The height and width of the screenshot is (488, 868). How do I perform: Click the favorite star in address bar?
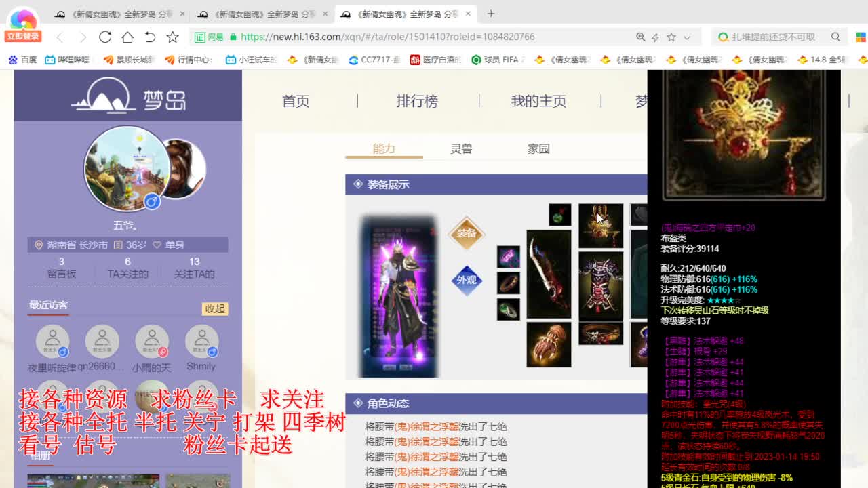[x=671, y=37]
